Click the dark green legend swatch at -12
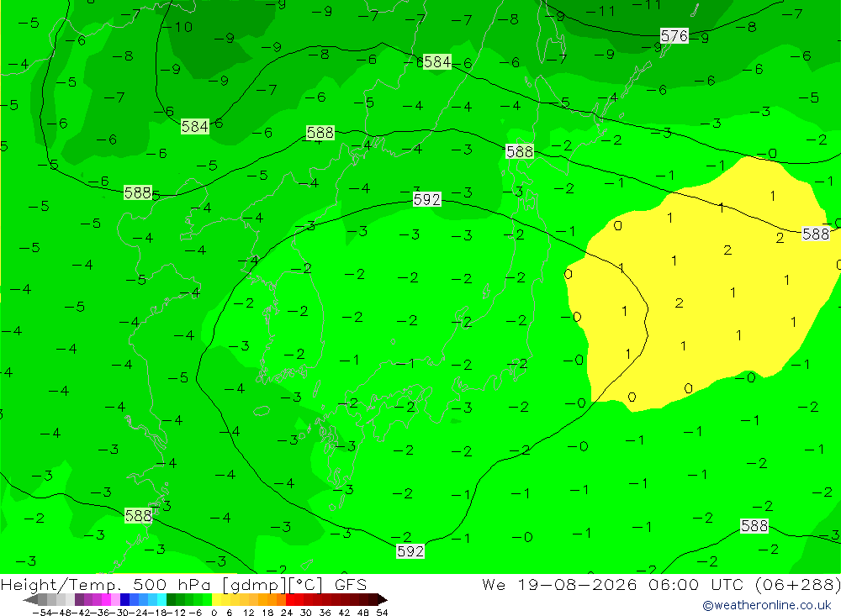Screen dimensions: 841x616 (x=171, y=600)
